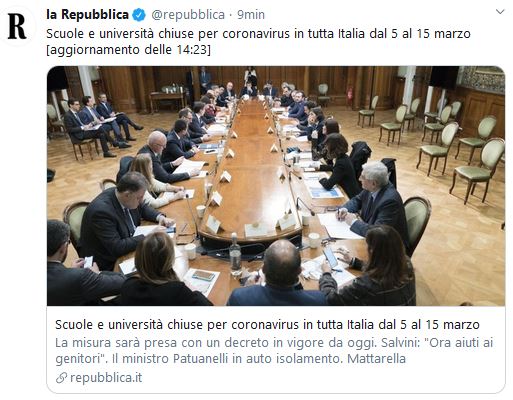
Task: Click the chain link icon beside repubblica.it
Action: pos(61,378)
